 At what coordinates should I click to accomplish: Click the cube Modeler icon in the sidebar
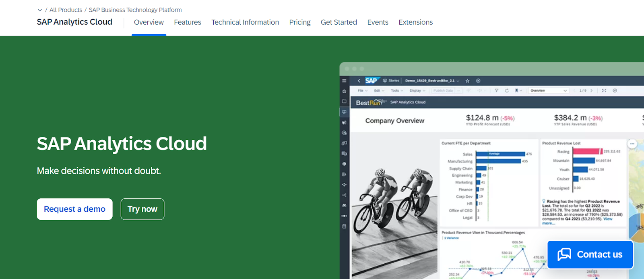tap(344, 164)
